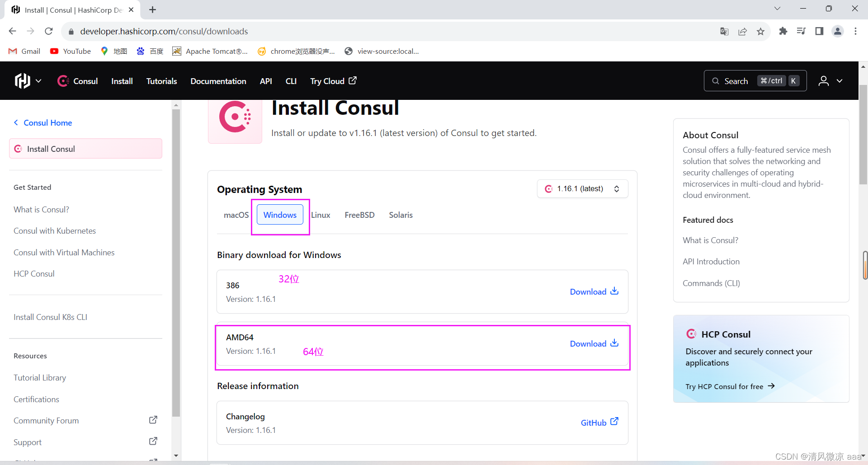Image resolution: width=868 pixels, height=465 pixels.
Task: Go back to Consul Home
Action: [x=43, y=123]
